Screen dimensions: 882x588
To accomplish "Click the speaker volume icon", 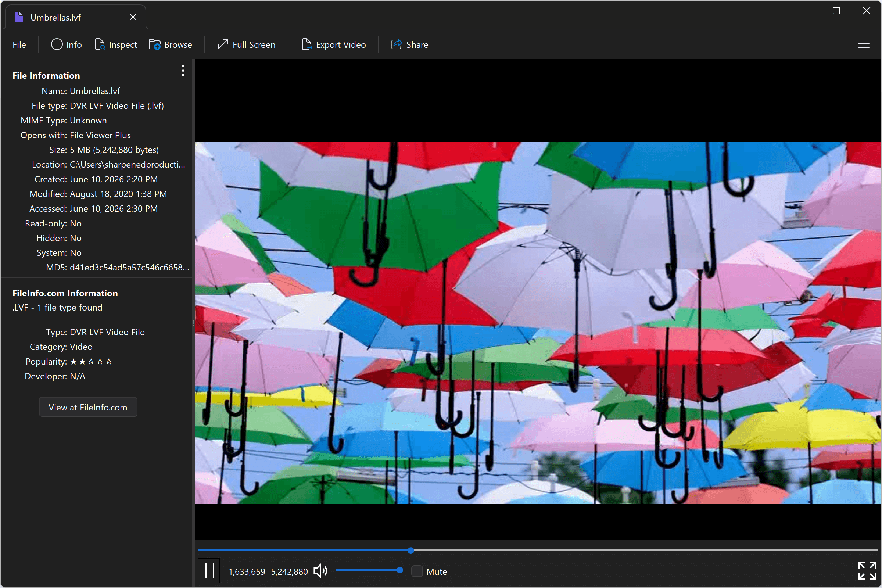I will pos(320,571).
